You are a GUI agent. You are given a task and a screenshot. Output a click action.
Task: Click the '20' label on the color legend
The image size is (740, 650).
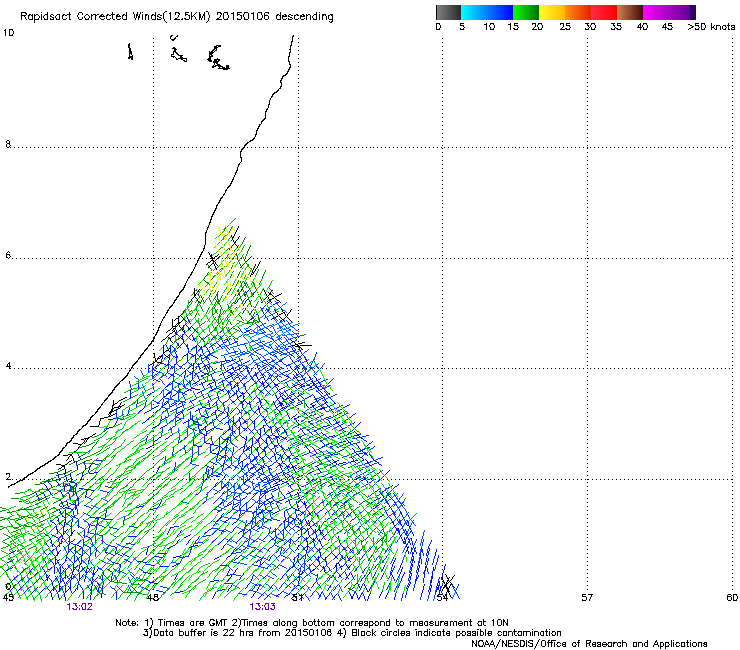537,27
